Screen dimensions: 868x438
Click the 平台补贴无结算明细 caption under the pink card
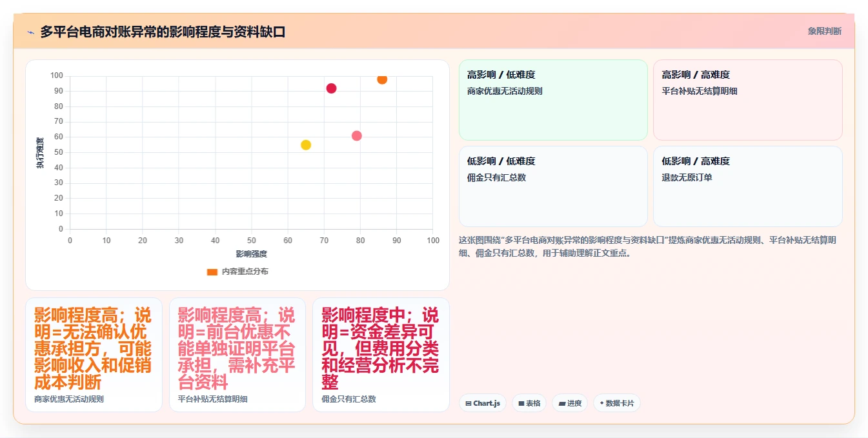pos(212,399)
